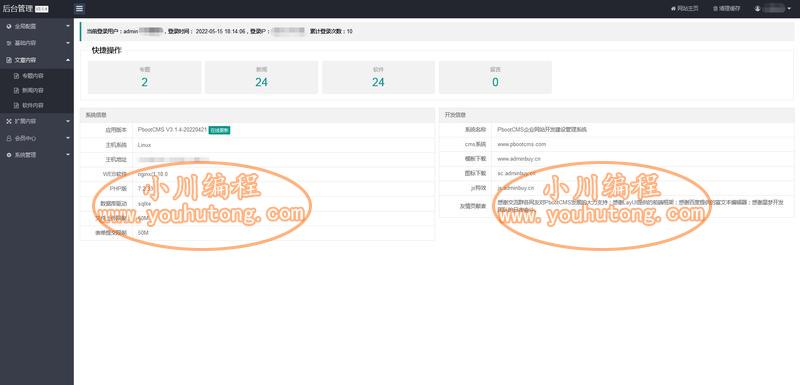This screenshot has height=385, width=800.
Task: Open 网站主页 from the top bar
Action: point(684,9)
